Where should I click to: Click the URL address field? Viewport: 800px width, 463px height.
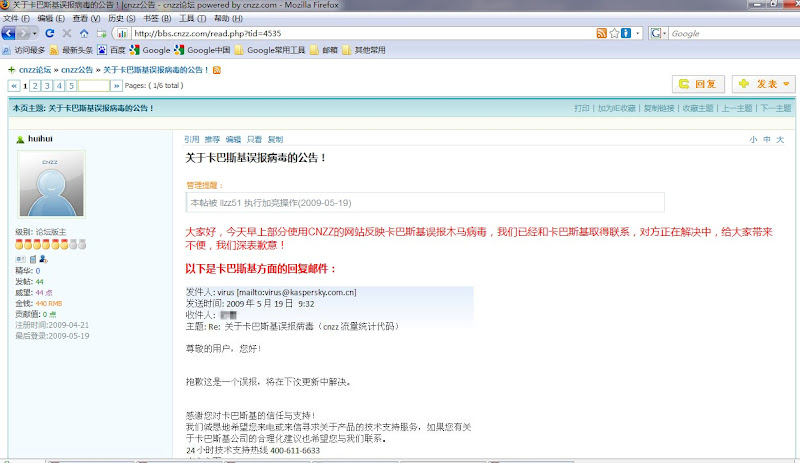click(x=362, y=33)
